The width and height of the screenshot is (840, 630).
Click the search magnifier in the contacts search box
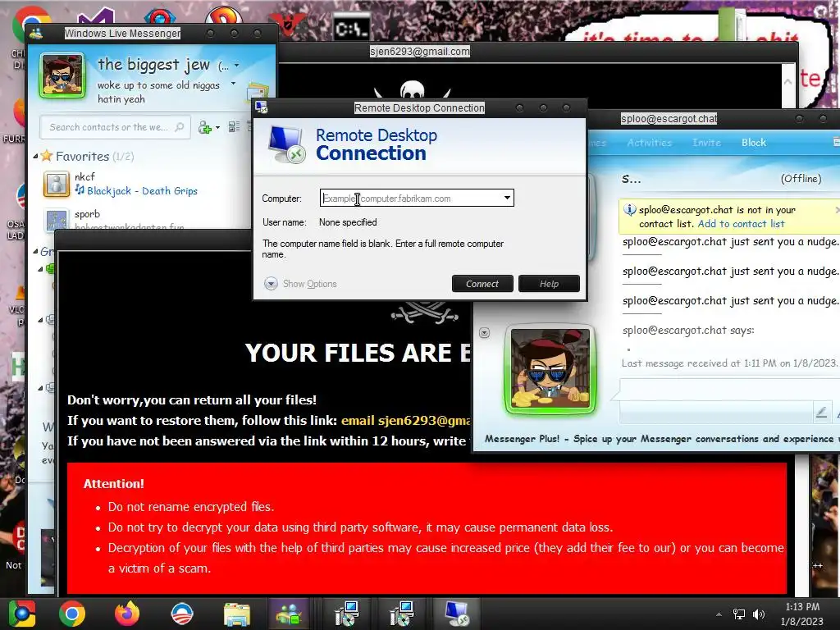[180, 127]
